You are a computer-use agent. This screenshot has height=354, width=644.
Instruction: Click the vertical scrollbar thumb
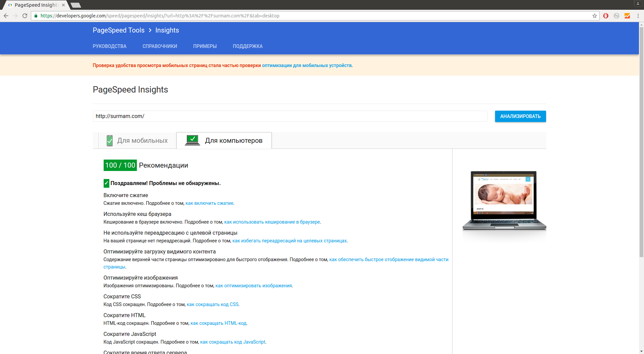click(641, 142)
